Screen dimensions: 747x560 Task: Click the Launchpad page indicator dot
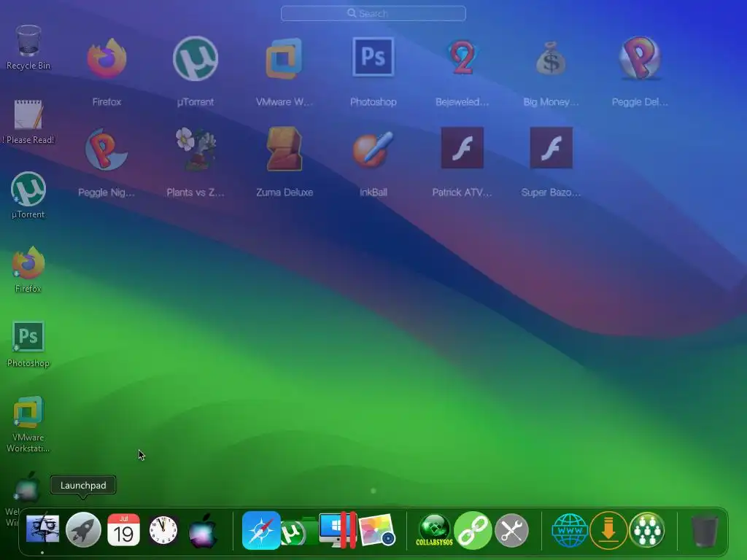tap(373, 491)
